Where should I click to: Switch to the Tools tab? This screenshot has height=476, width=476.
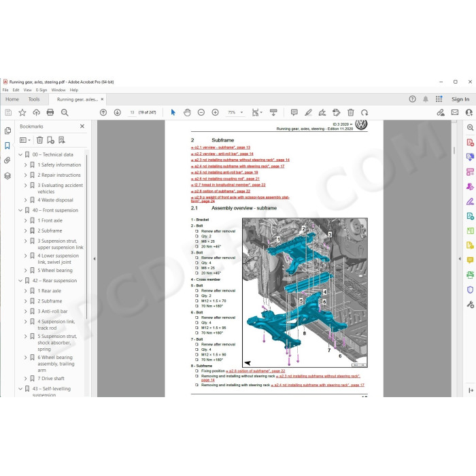34,99
